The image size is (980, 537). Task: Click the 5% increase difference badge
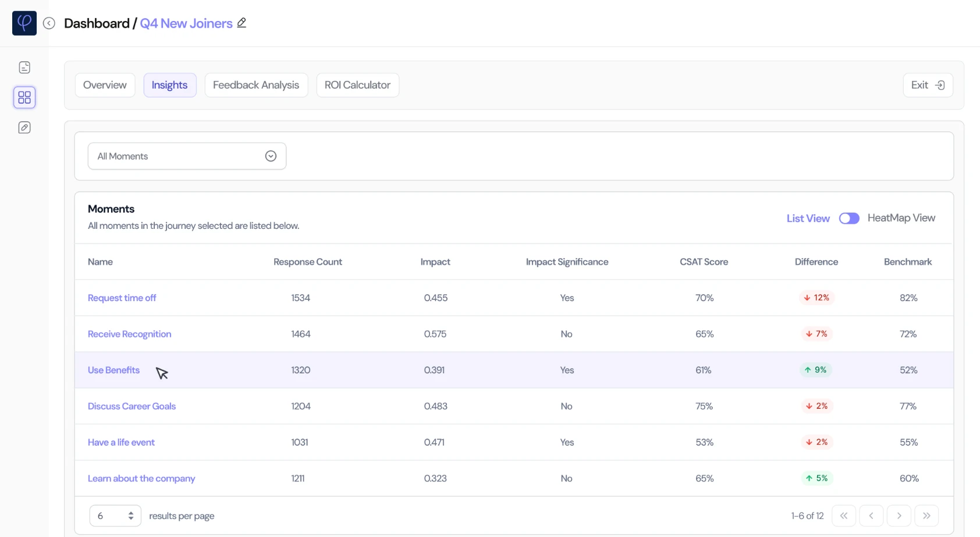click(x=816, y=478)
